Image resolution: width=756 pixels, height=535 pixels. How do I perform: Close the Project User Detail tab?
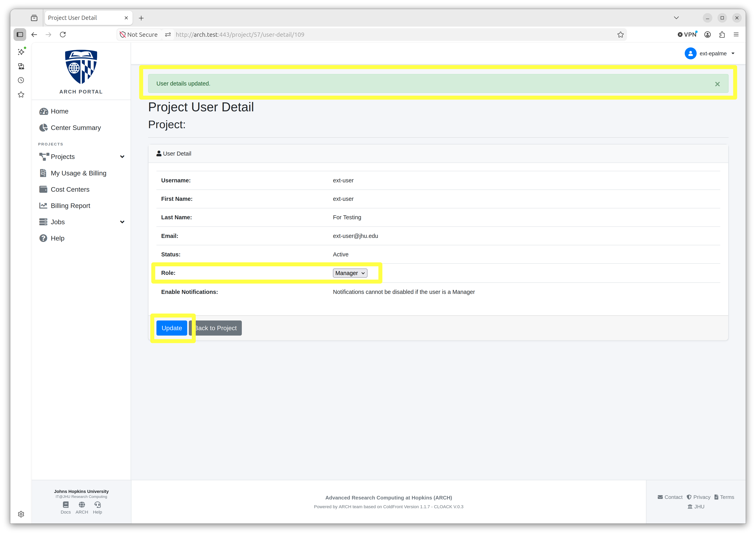click(126, 18)
